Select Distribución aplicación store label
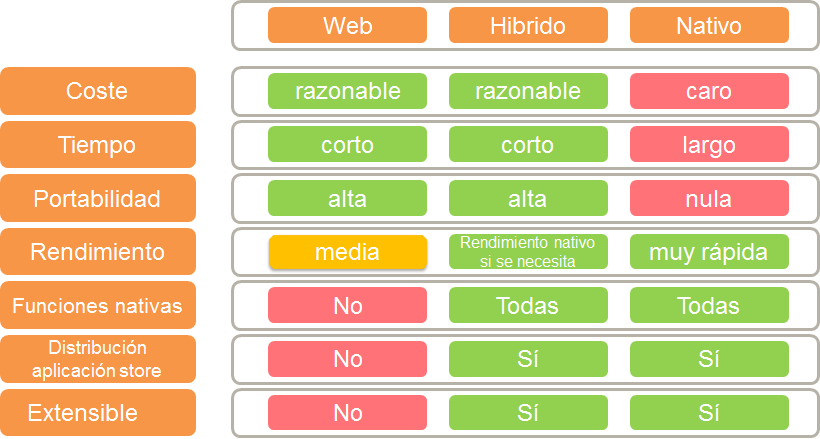Image resolution: width=820 pixels, height=439 pixels. click(x=97, y=359)
